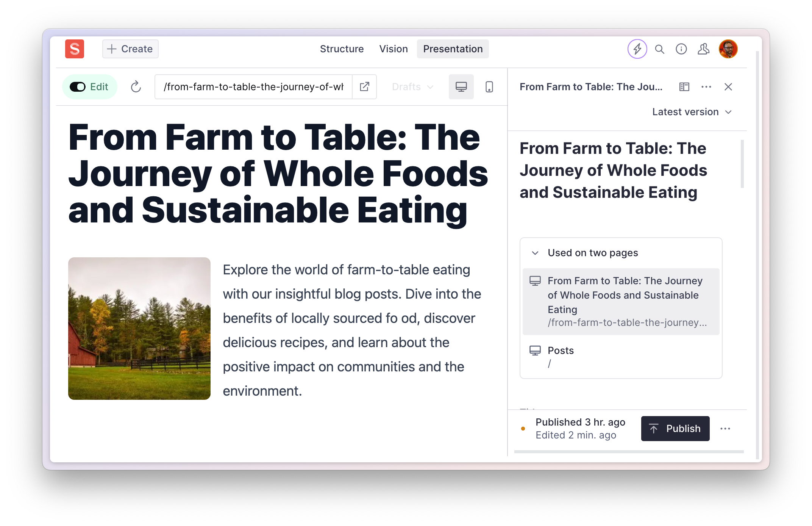Open preview URL in new window
Image resolution: width=812 pixels, height=526 pixels.
[364, 87]
